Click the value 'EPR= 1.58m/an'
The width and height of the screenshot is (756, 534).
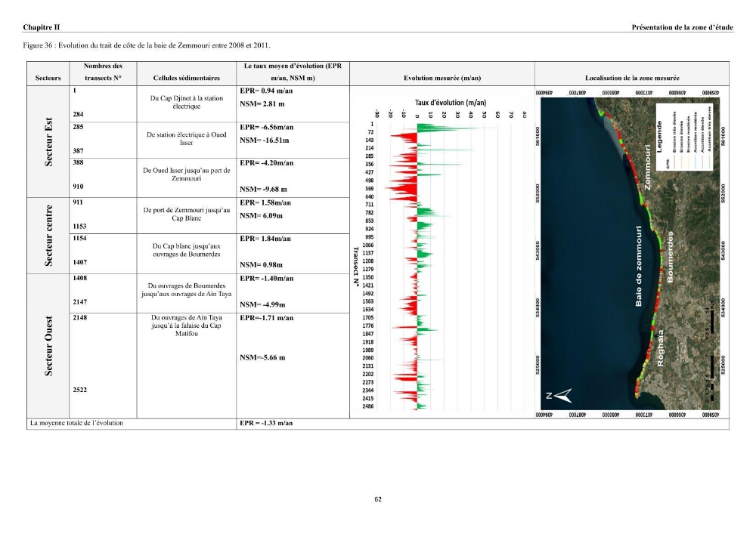tap(265, 202)
